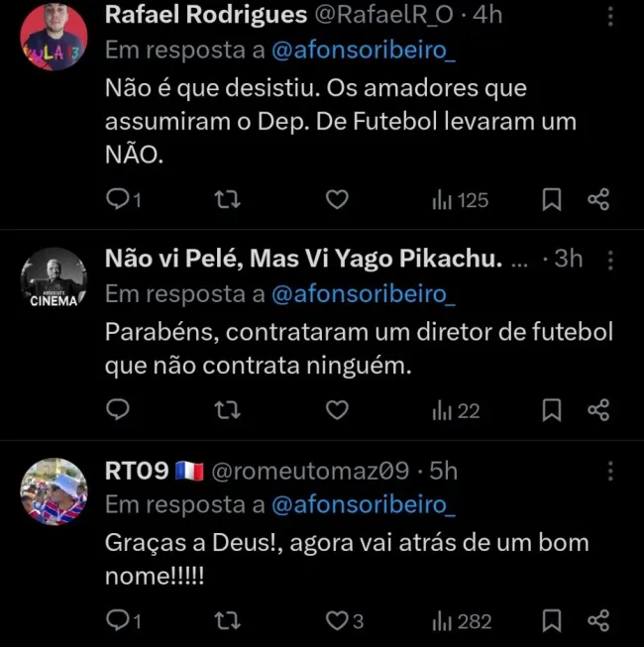View analytics showing 282 views
Image resolution: width=644 pixels, height=647 pixels.
pos(462,621)
